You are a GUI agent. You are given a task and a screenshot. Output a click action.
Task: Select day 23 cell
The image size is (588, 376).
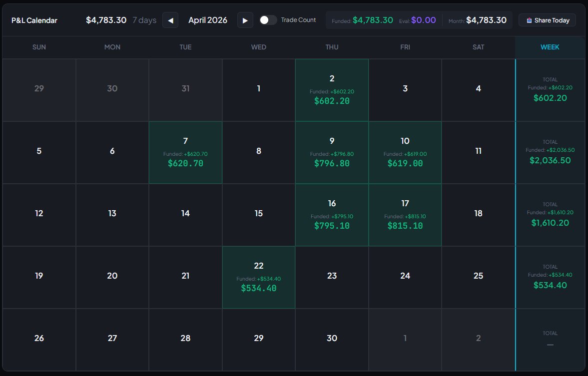coord(332,278)
